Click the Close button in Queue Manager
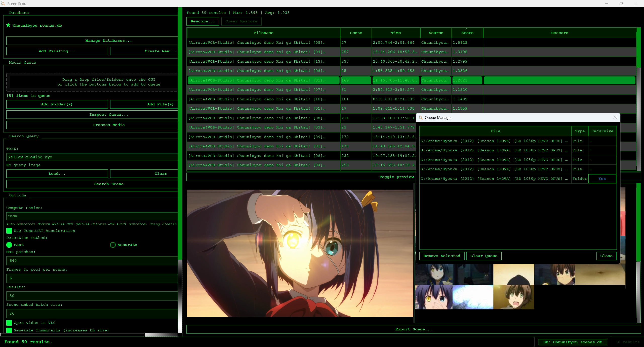The image size is (644, 347). [x=606, y=256]
